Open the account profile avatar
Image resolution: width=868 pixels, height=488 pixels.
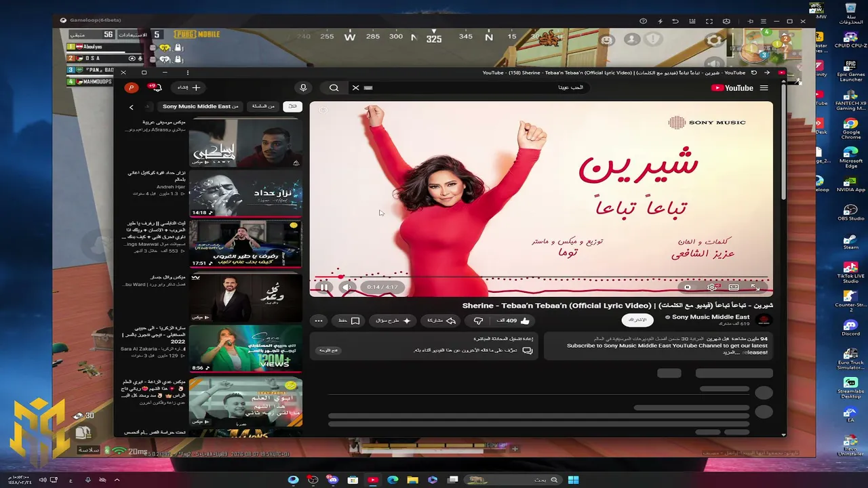coord(132,87)
